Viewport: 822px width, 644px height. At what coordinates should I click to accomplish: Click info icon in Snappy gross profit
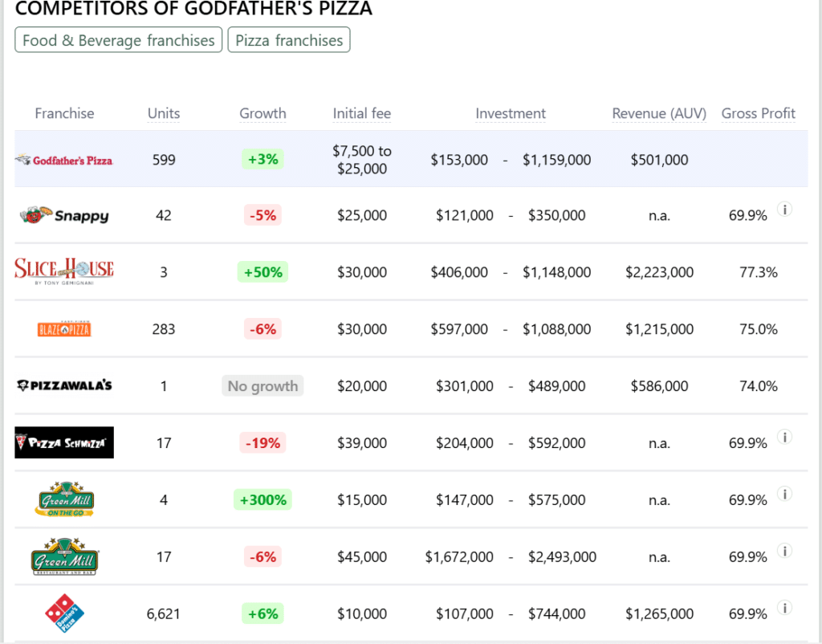(785, 210)
